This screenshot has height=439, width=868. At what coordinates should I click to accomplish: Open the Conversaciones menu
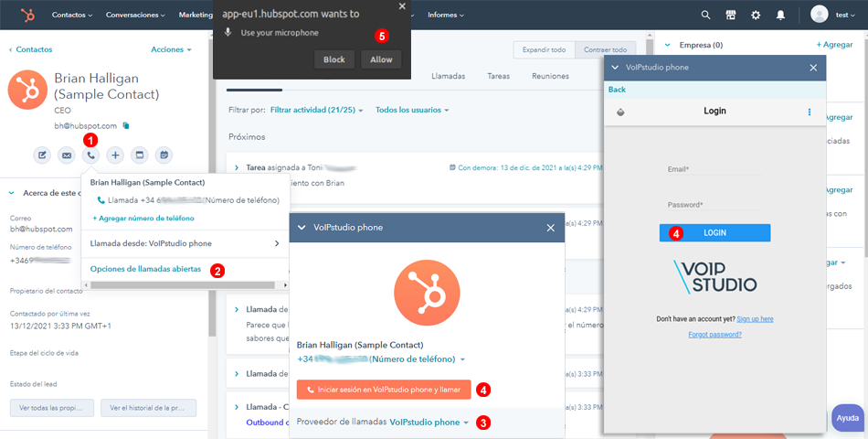135,15
